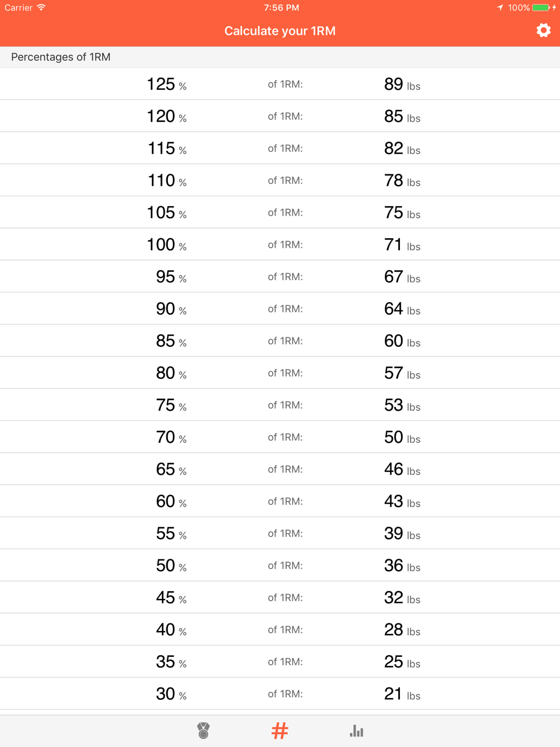Choose the 95% percentage row
The image size is (560, 747).
pyautogui.click(x=280, y=276)
